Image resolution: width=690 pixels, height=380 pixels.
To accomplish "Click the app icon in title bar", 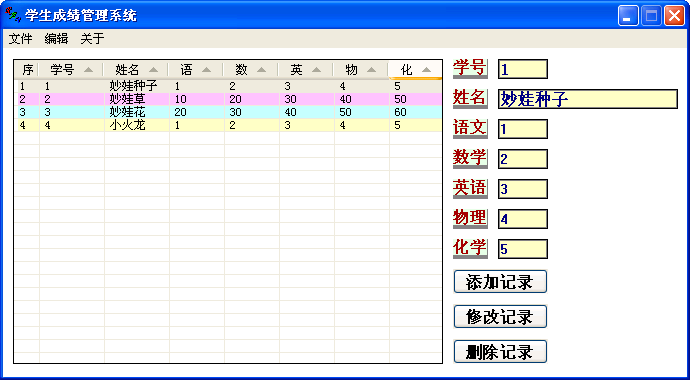I will (13, 16).
